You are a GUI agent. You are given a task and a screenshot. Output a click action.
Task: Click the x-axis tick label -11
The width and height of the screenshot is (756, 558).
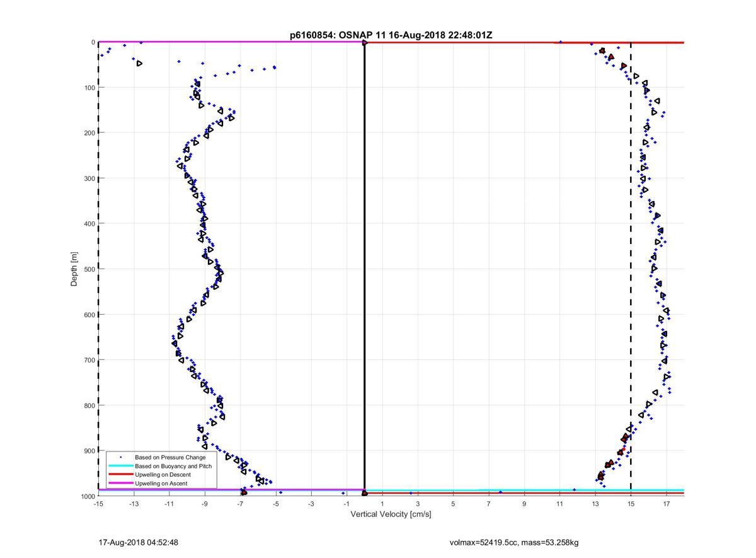(169, 504)
